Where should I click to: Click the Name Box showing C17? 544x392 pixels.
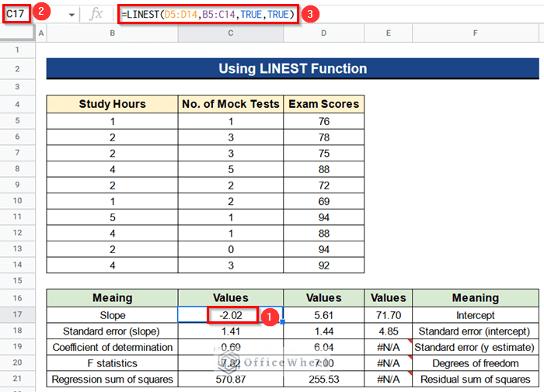pyautogui.click(x=16, y=14)
